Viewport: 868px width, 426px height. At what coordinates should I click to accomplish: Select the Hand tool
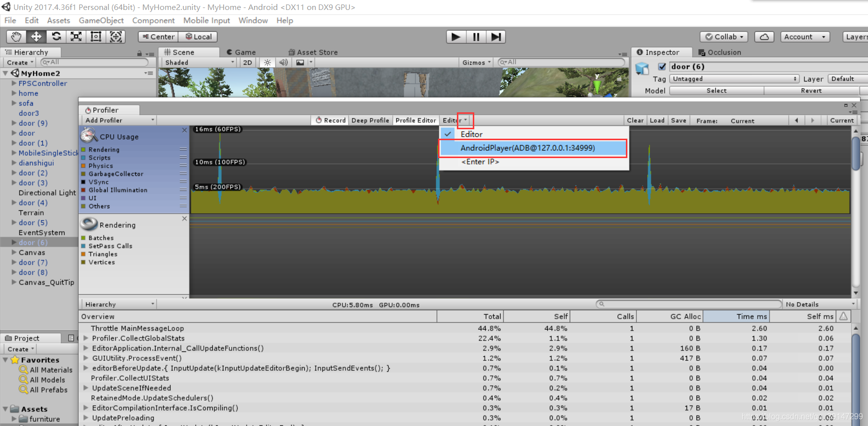pos(16,37)
